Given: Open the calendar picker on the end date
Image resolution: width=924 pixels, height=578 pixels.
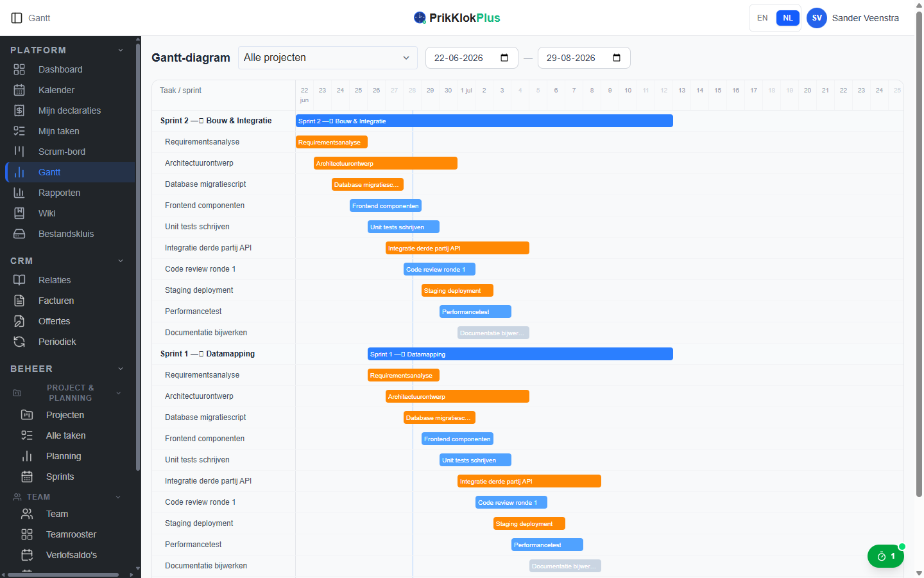Looking at the screenshot, I should pyautogui.click(x=617, y=58).
